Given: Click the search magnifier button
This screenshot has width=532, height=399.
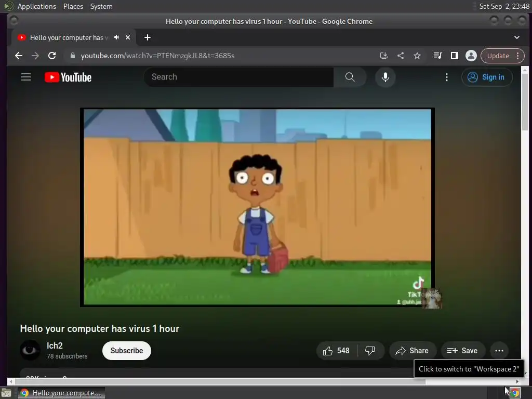Looking at the screenshot, I should (350, 77).
